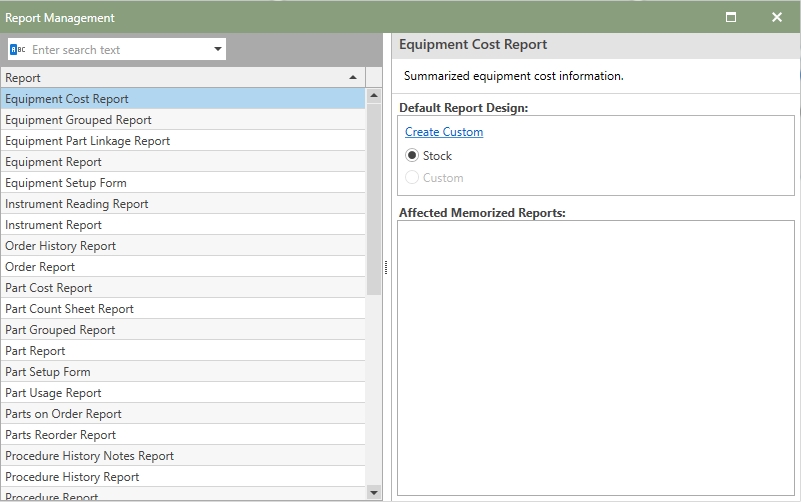The height and width of the screenshot is (502, 801).
Task: Choose Part Count Sheet Report
Action: 70,309
